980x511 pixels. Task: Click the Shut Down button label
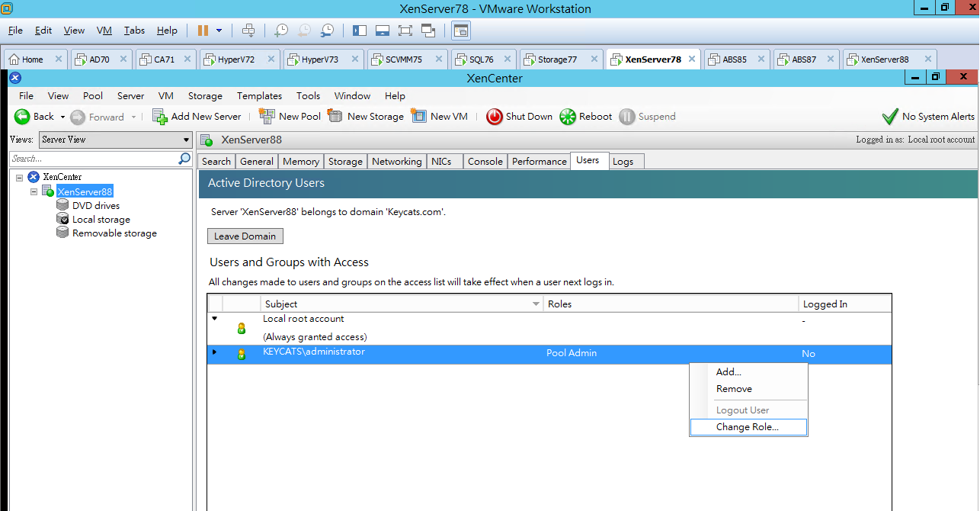click(529, 117)
